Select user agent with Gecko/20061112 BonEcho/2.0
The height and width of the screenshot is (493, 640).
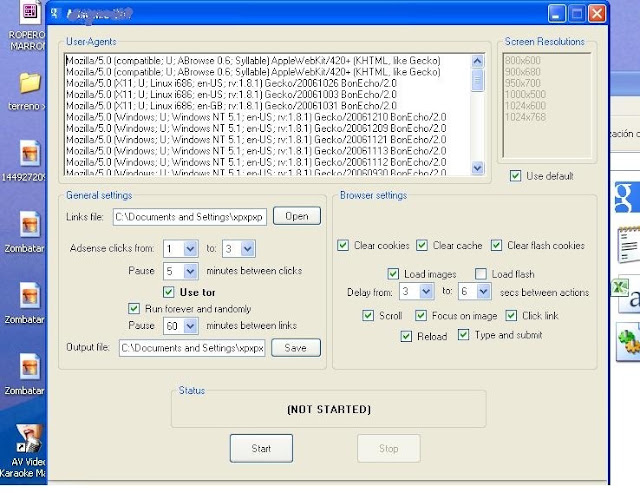(x=256, y=162)
